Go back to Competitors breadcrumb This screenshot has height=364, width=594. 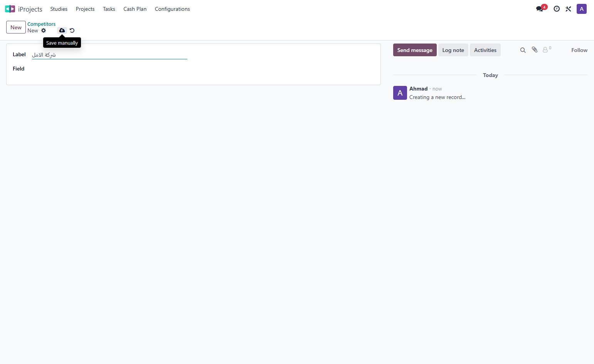pyautogui.click(x=41, y=24)
